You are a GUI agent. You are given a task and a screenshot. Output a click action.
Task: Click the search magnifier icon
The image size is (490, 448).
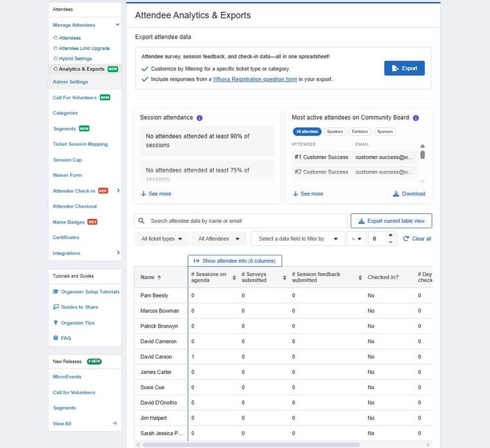[141, 221]
